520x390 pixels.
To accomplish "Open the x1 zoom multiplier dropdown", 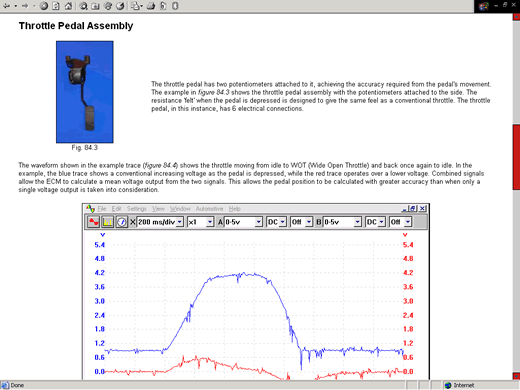I will (210, 222).
